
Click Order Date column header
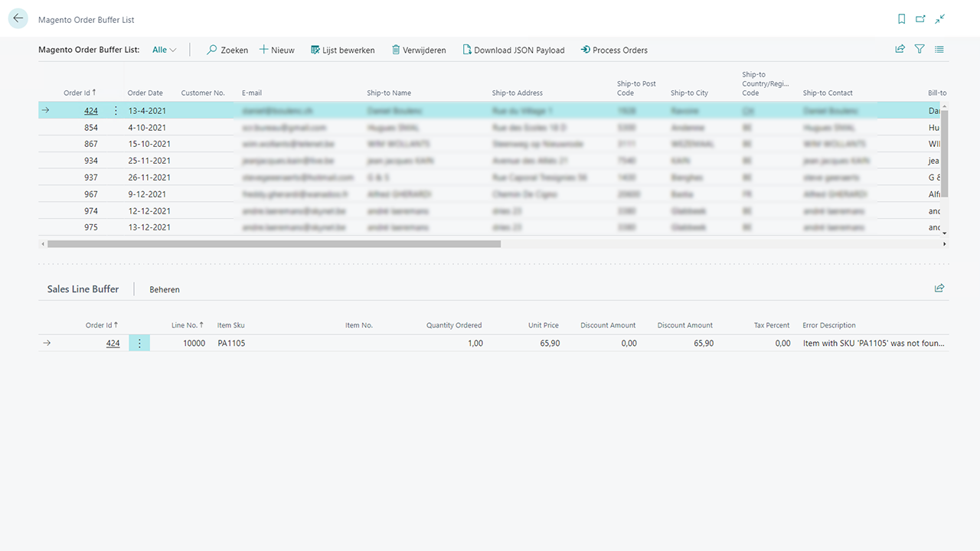pyautogui.click(x=145, y=93)
